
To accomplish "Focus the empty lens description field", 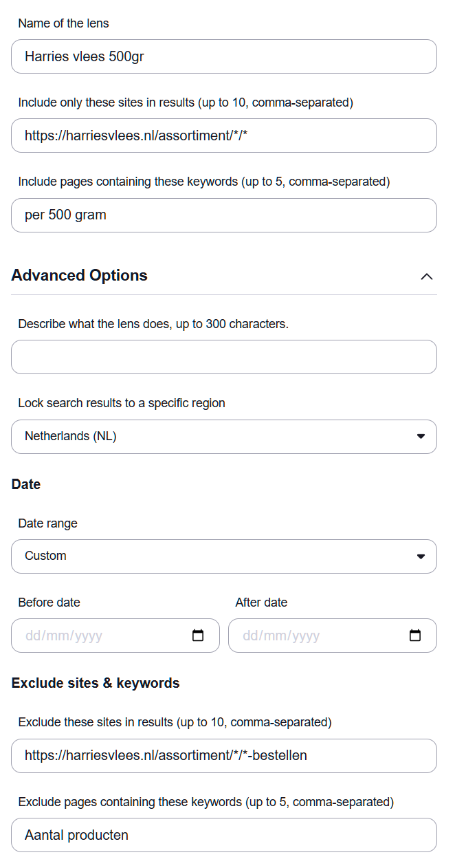I will 224,357.
